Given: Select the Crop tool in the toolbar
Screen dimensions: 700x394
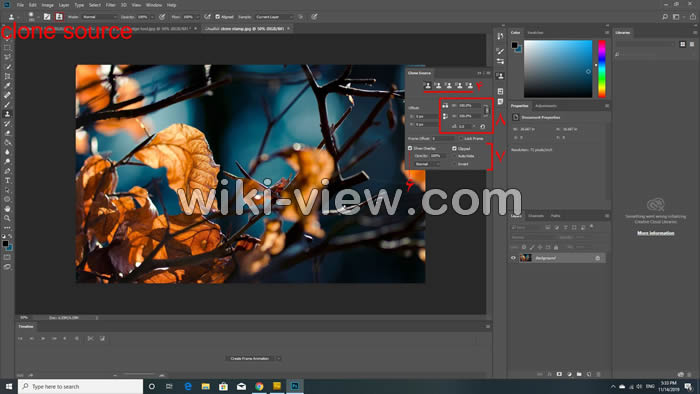Looking at the screenshot, I should [7, 76].
